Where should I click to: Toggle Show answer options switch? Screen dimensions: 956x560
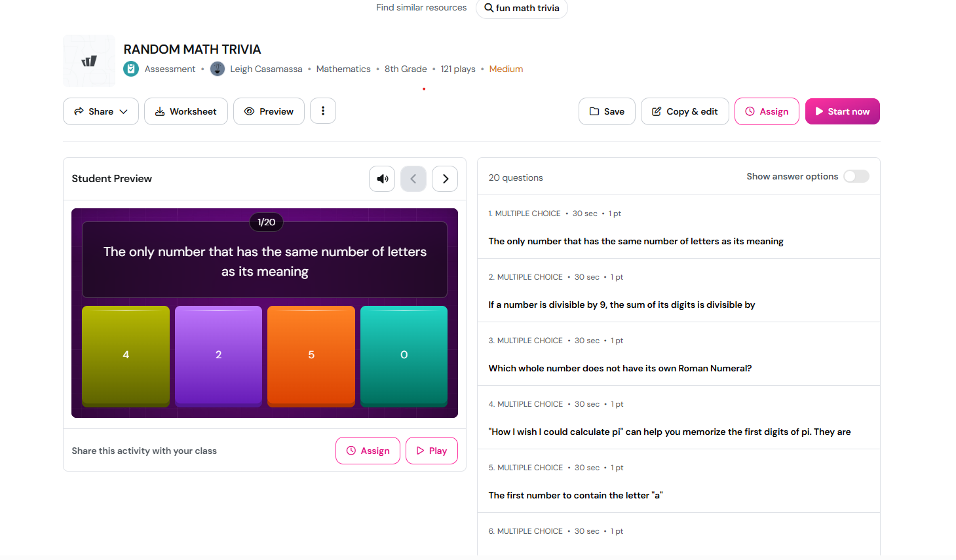pos(856,176)
